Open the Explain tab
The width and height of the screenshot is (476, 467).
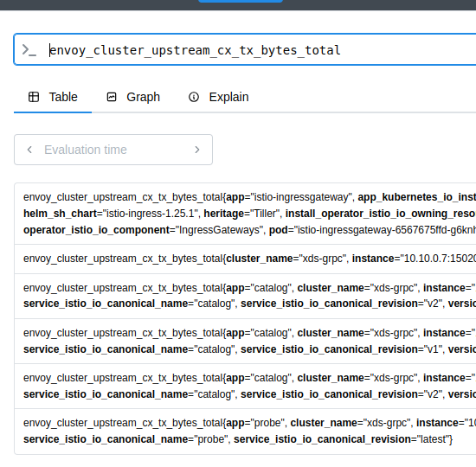[219, 97]
